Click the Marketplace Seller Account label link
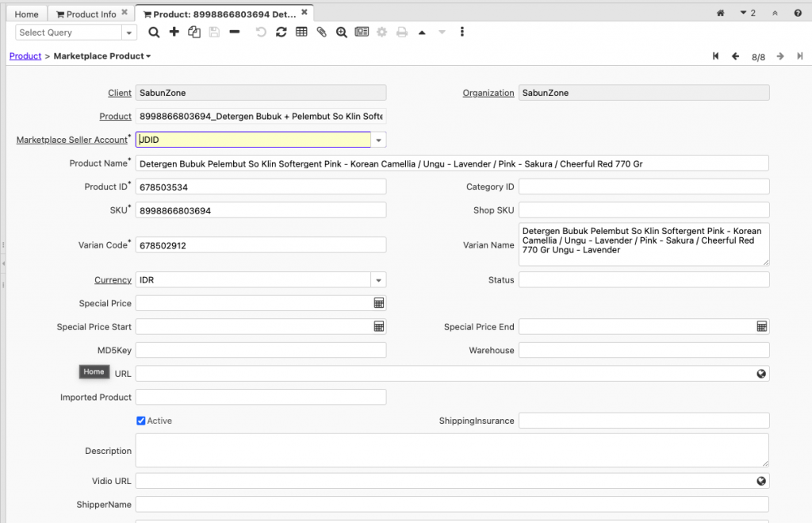 tap(71, 140)
